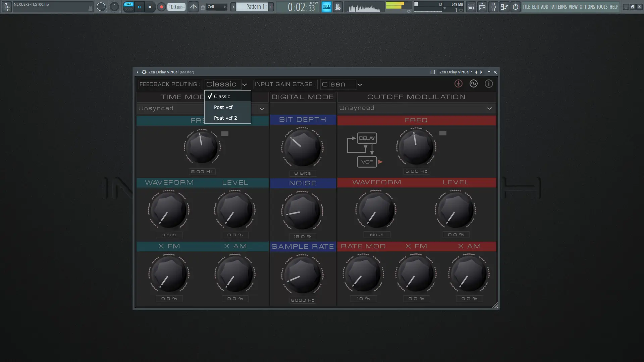Toggle the small switch beside time FREQ knob
Image resolution: width=644 pixels, height=362 pixels.
(225, 133)
